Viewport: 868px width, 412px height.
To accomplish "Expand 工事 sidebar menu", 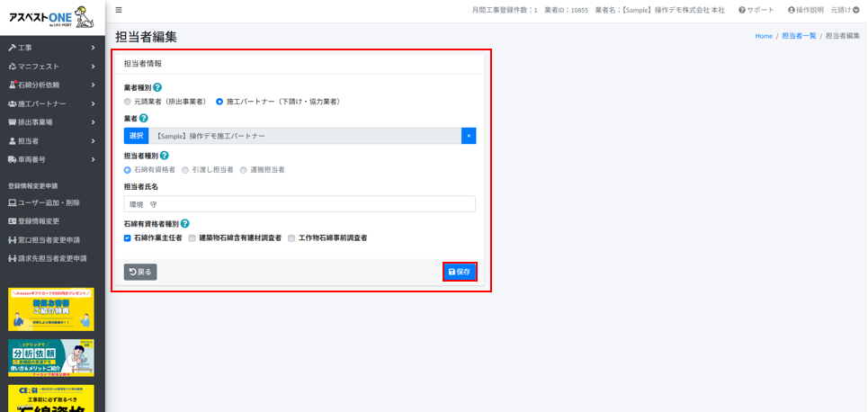I will click(x=51, y=48).
